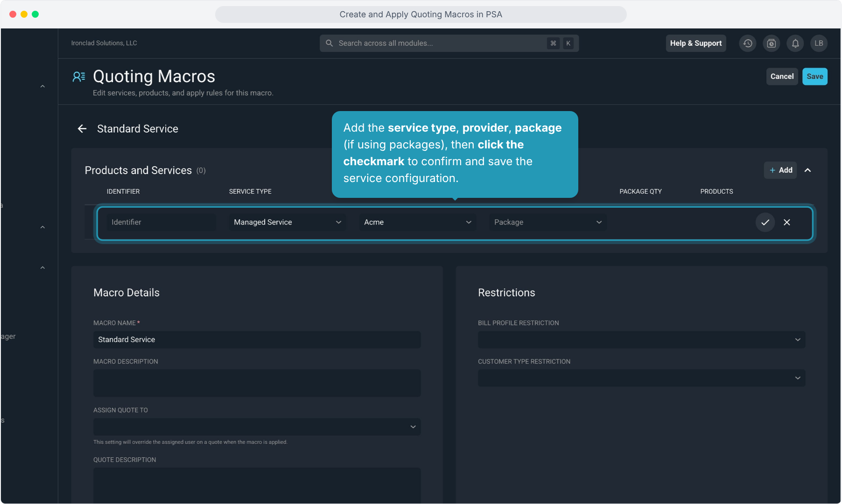Click the Macro Name field
Viewport: 842px width, 504px height.
click(257, 340)
